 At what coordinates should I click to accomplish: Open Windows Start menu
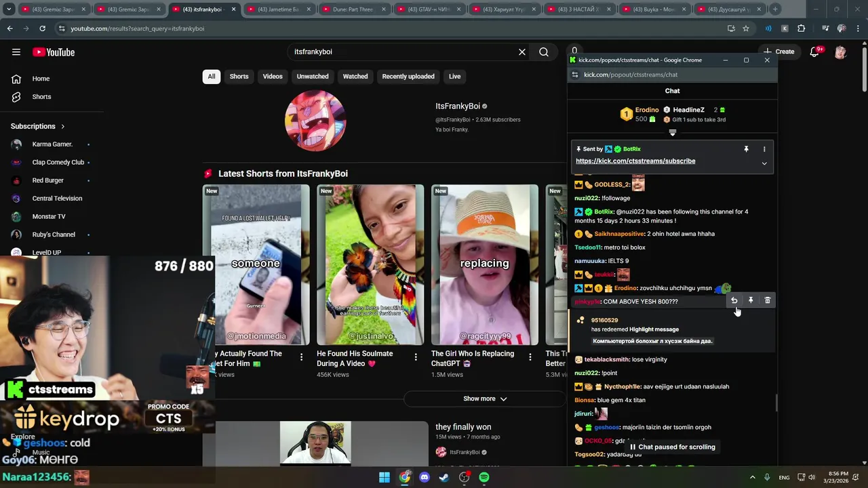[384, 477]
